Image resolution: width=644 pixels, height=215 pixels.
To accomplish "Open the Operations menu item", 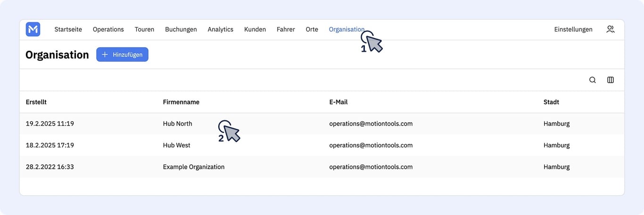I will click(108, 29).
